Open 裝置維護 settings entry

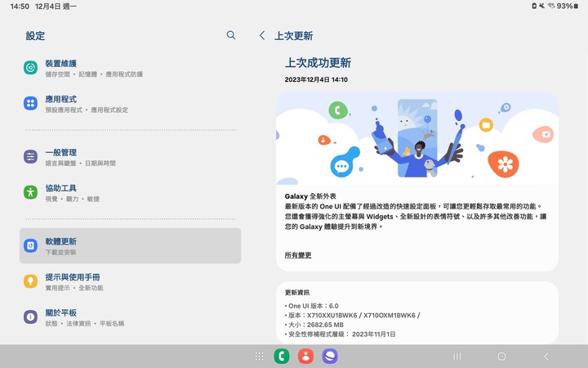(130, 68)
